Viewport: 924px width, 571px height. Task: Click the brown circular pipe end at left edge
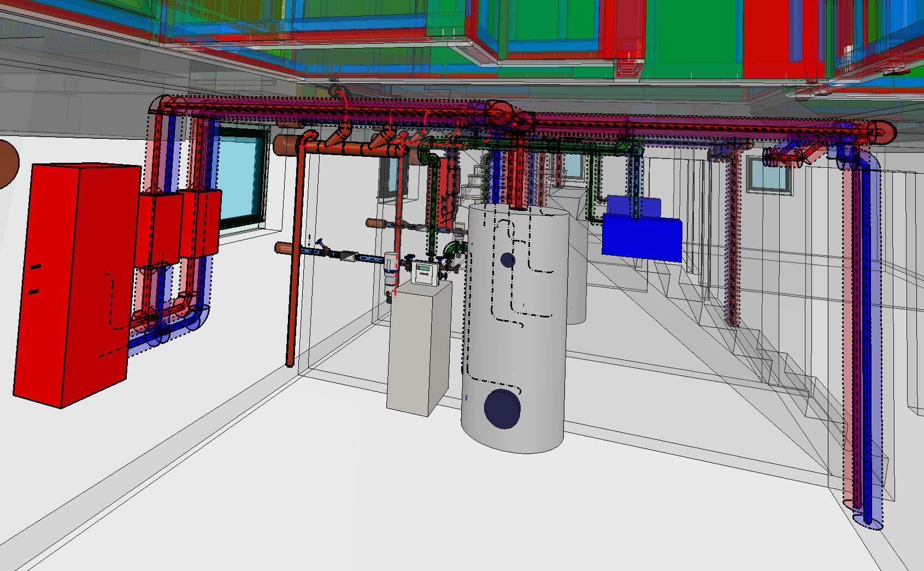(7, 164)
